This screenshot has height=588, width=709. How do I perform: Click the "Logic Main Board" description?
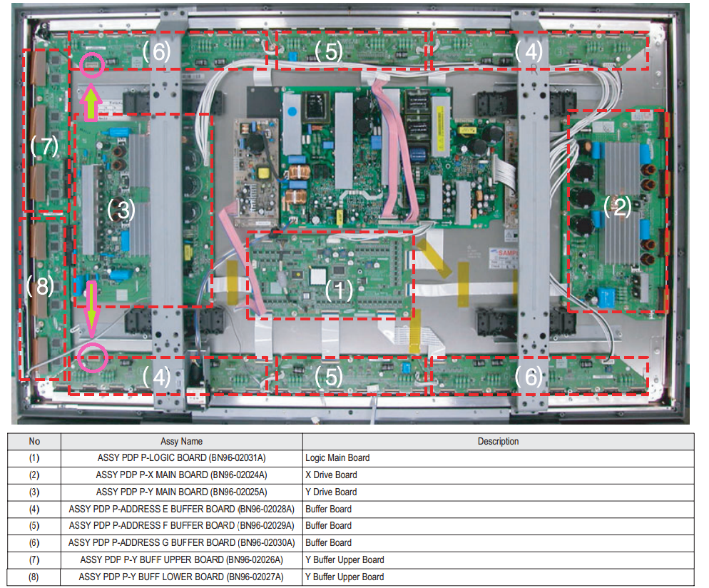click(337, 458)
